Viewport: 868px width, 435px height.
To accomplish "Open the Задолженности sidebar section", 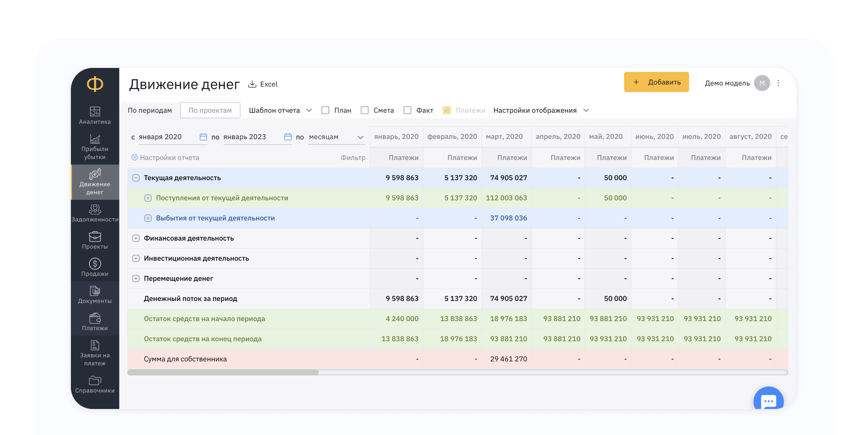I will coord(95,213).
